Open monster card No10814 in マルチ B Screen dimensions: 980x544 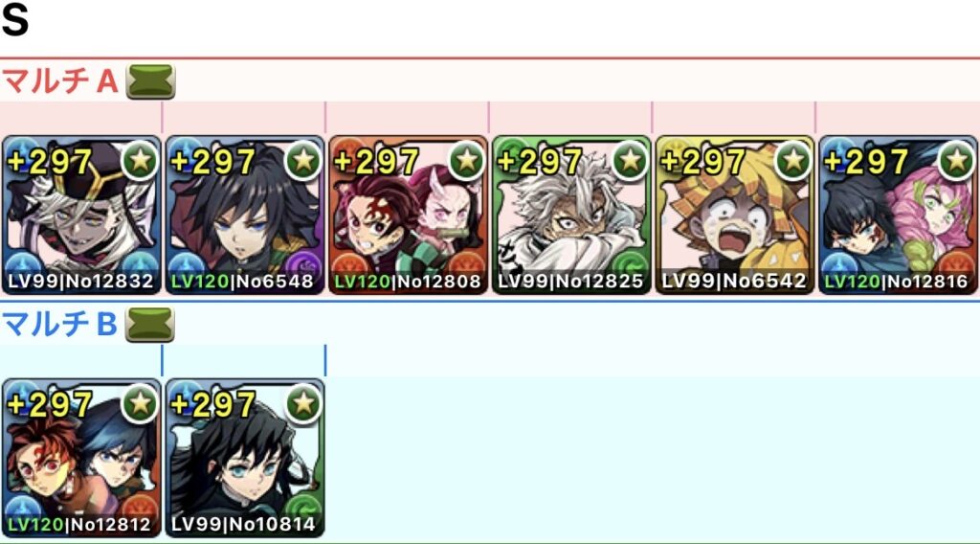[x=245, y=458]
